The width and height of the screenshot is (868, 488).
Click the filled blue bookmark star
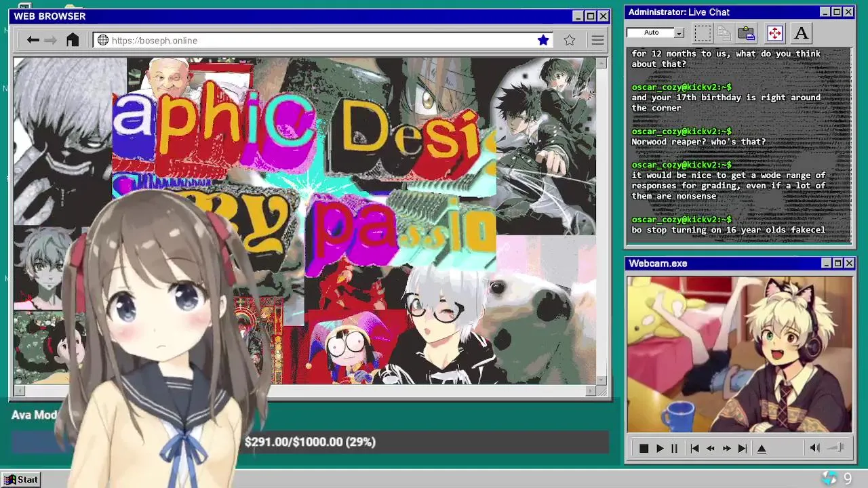pyautogui.click(x=543, y=41)
